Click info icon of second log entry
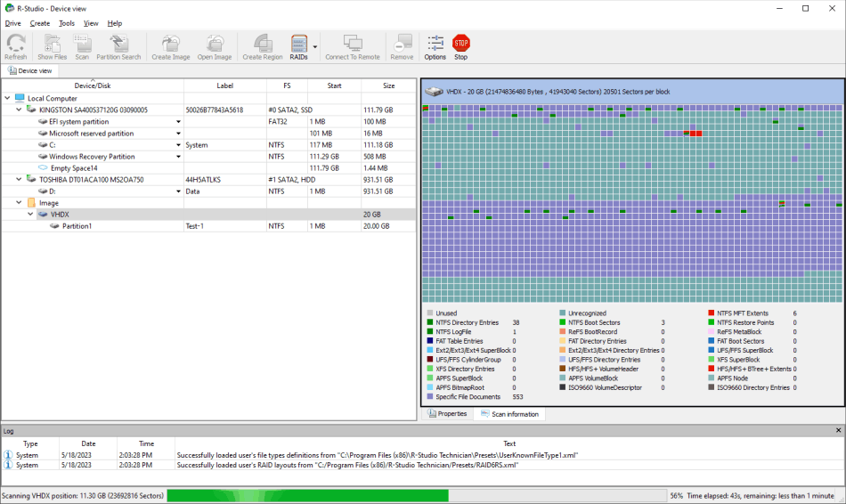 pyautogui.click(x=8, y=465)
